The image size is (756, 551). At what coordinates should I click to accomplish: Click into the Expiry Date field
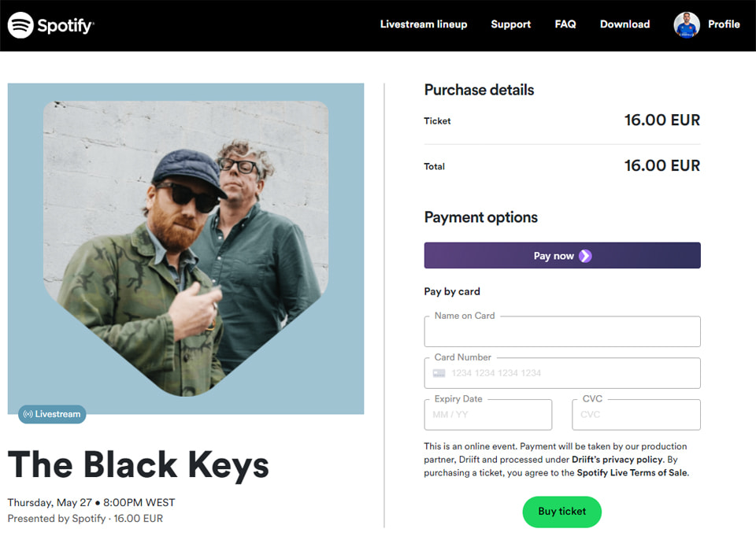pyautogui.click(x=487, y=415)
